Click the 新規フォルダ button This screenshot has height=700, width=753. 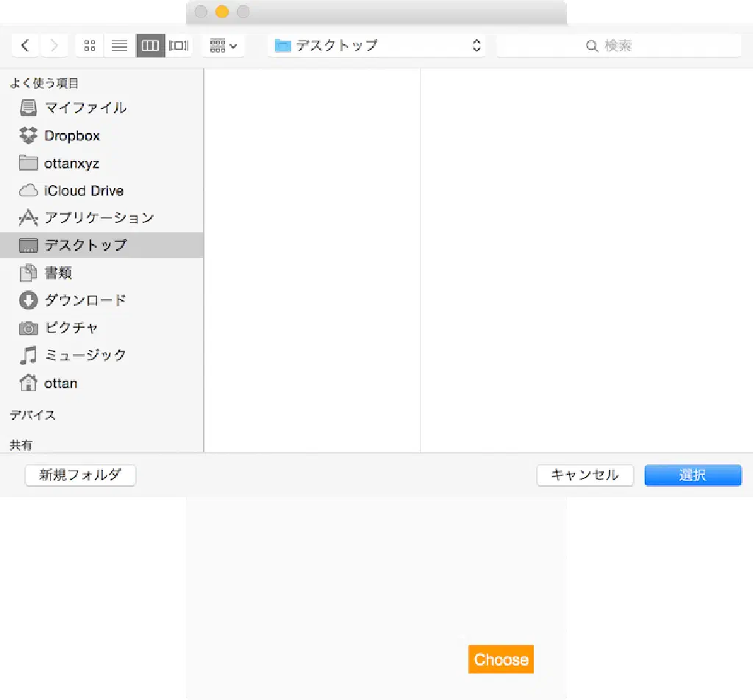click(80, 475)
